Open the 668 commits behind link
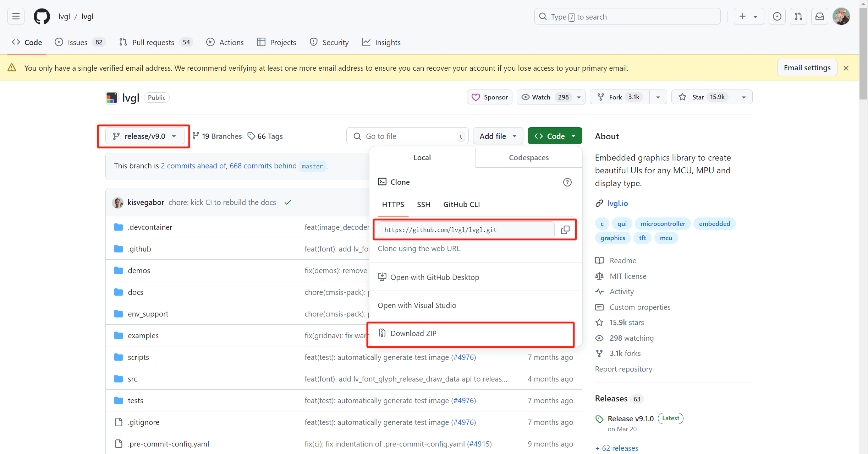Screen dimensions: 868x454 click(263, 166)
